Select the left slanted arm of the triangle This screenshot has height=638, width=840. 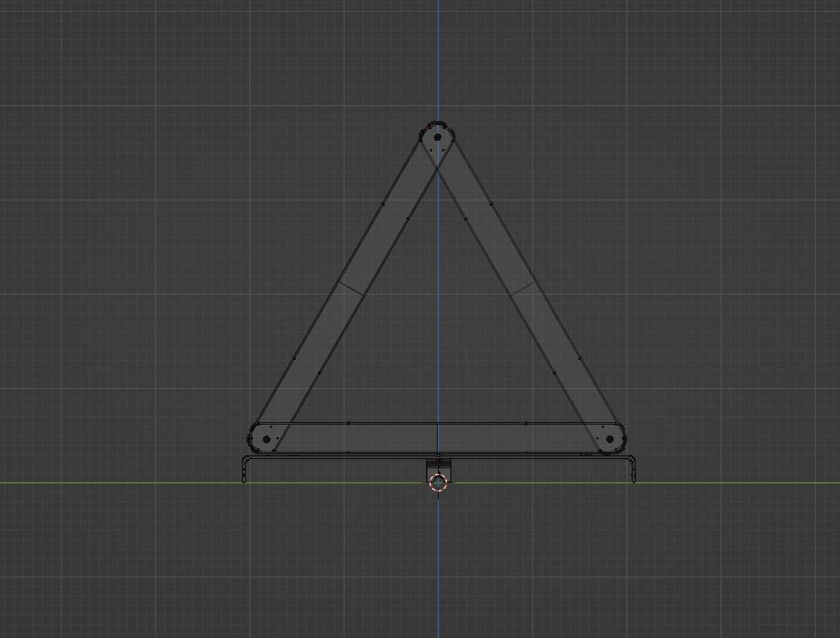[x=352, y=287]
